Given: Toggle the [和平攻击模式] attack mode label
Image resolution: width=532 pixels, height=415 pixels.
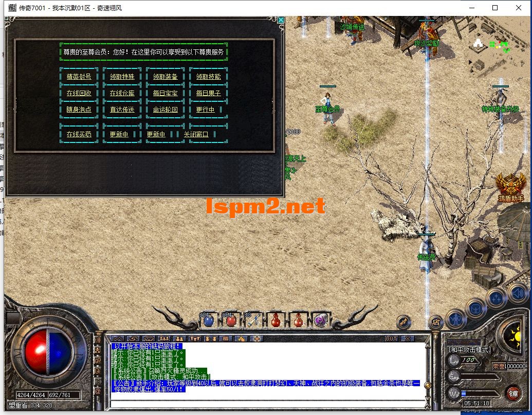Looking at the screenshot, I should pos(470,349).
